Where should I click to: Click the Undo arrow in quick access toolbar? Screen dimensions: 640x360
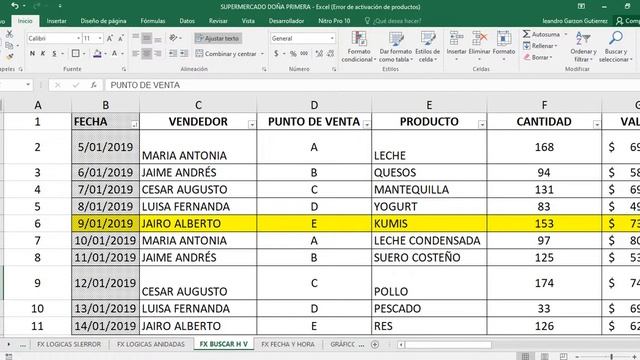tap(15, 6)
